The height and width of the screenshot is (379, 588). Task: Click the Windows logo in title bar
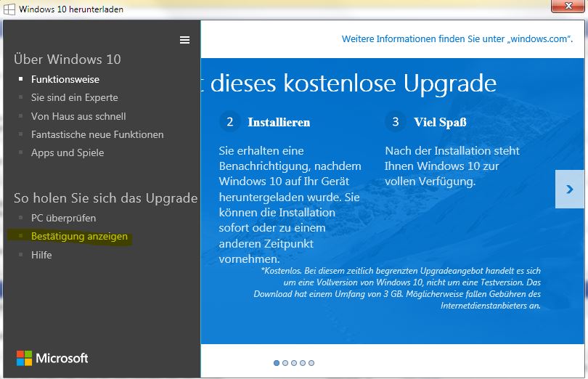coord(9,9)
